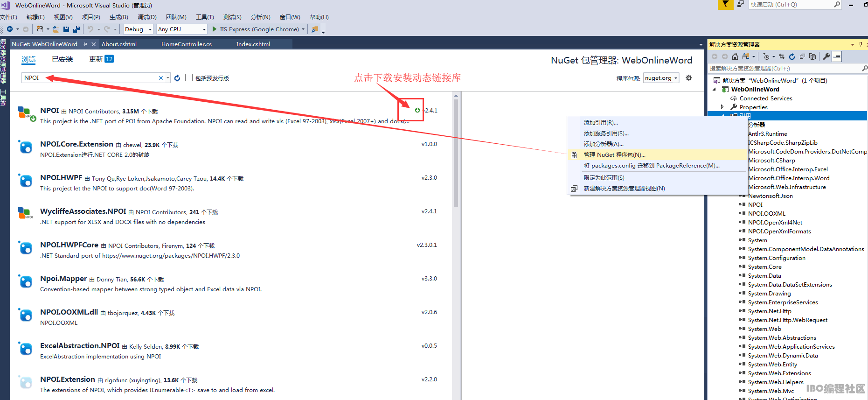Choose 限定为此范围(S) from context menu
Viewport: 868px width, 400px height.
point(657,178)
